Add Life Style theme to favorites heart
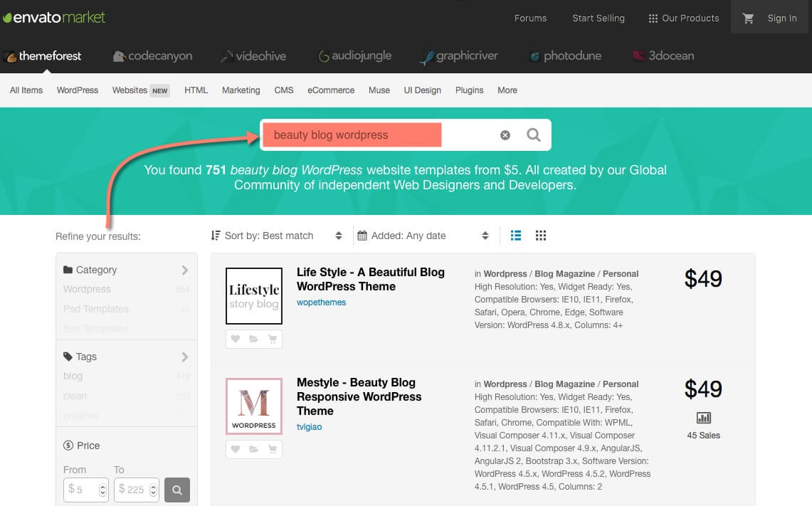The width and height of the screenshot is (812, 506). [x=235, y=339]
